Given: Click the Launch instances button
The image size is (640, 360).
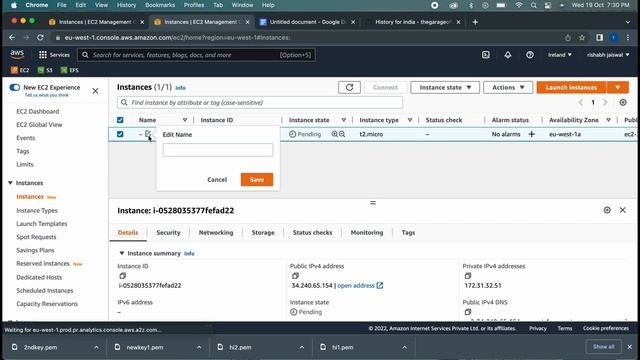Looking at the screenshot, I should click(571, 87).
